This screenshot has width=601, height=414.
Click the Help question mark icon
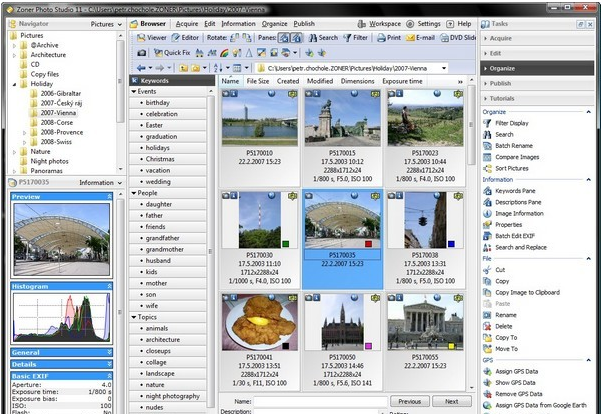(x=450, y=24)
